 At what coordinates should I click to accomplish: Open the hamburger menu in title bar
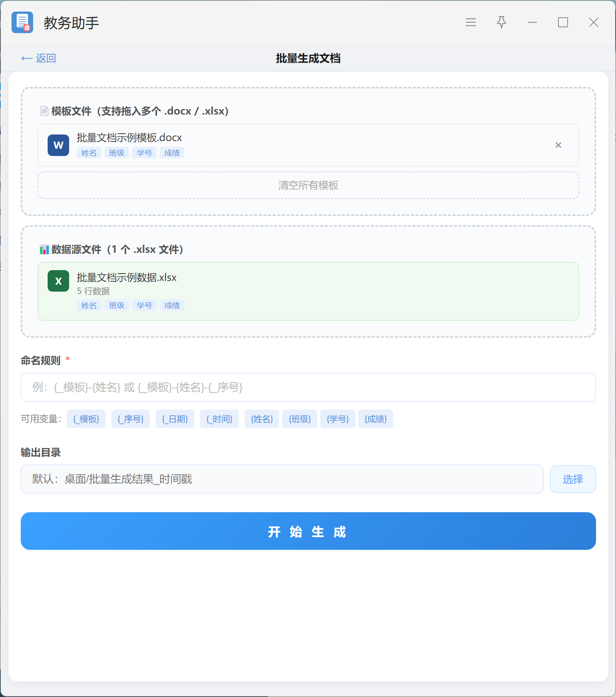pos(471,22)
